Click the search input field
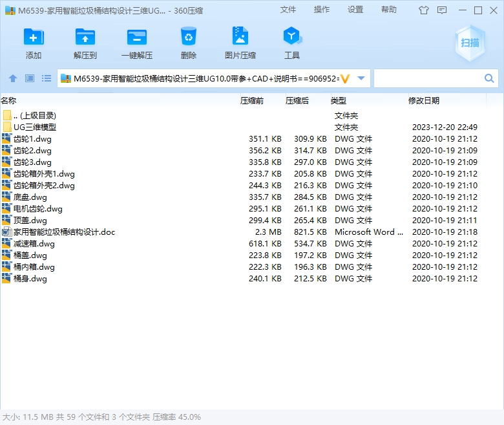 pos(429,78)
